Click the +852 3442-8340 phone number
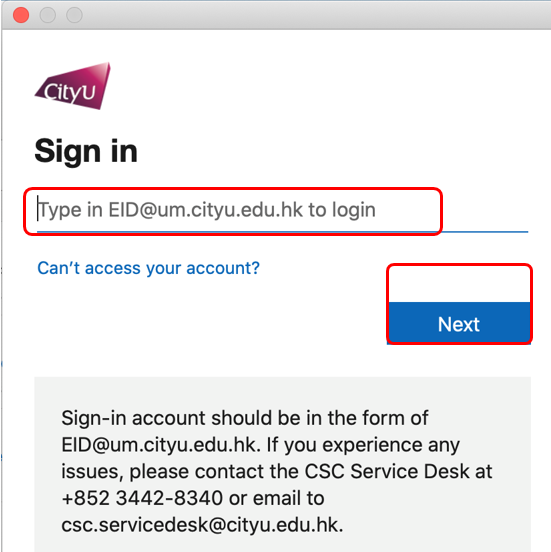The height and width of the screenshot is (552, 551). [x=142, y=498]
